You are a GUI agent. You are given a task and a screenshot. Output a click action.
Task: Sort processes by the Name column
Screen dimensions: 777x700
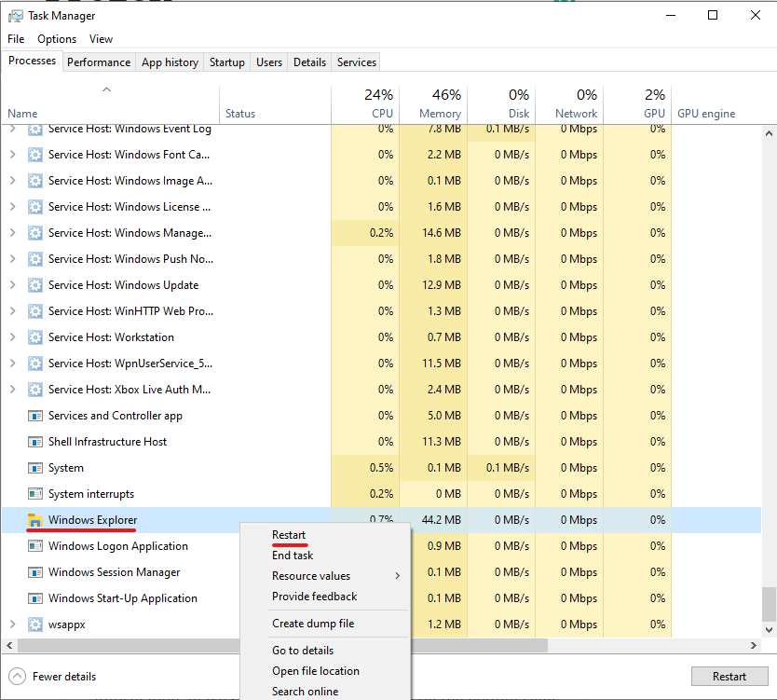(x=111, y=104)
